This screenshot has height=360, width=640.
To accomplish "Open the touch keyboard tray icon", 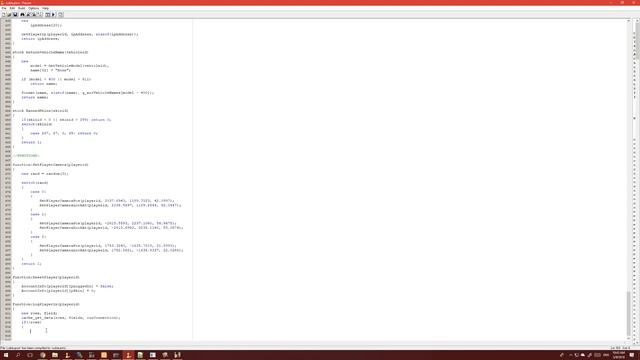I will coord(597,355).
